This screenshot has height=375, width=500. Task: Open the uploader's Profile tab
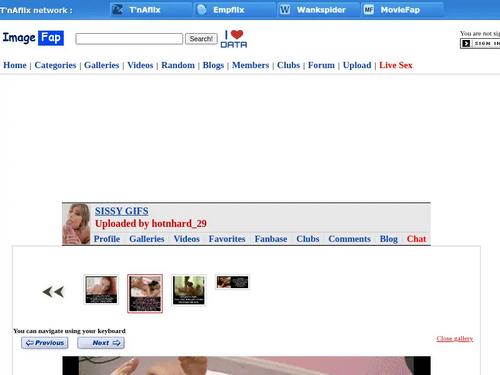(107, 239)
